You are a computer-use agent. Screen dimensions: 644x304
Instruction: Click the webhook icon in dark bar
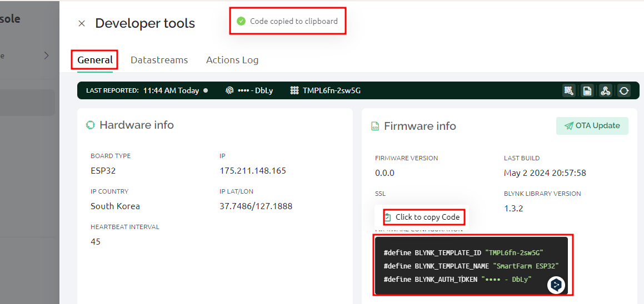[x=606, y=90]
